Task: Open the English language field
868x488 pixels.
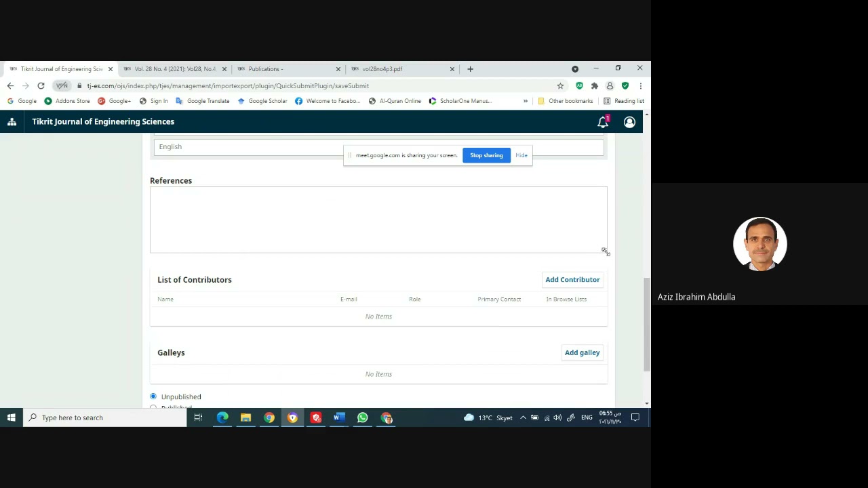Action: [x=378, y=147]
